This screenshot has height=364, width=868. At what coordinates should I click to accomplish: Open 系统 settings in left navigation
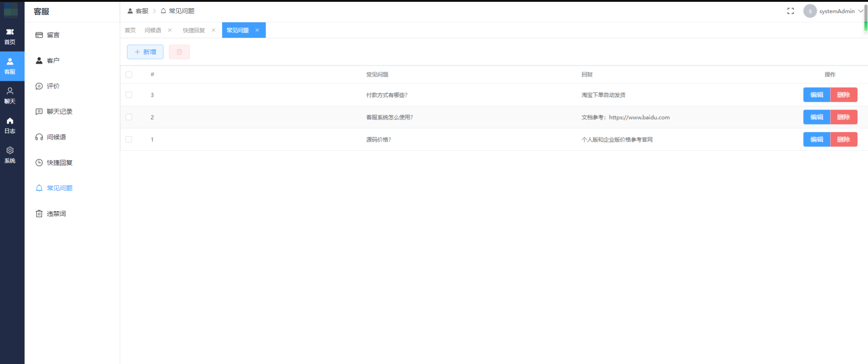tap(10, 155)
